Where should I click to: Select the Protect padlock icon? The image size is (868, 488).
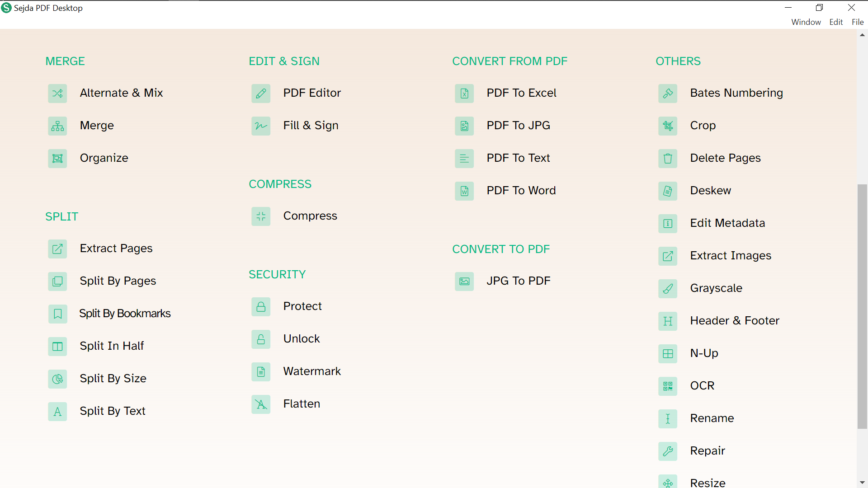tap(261, 307)
